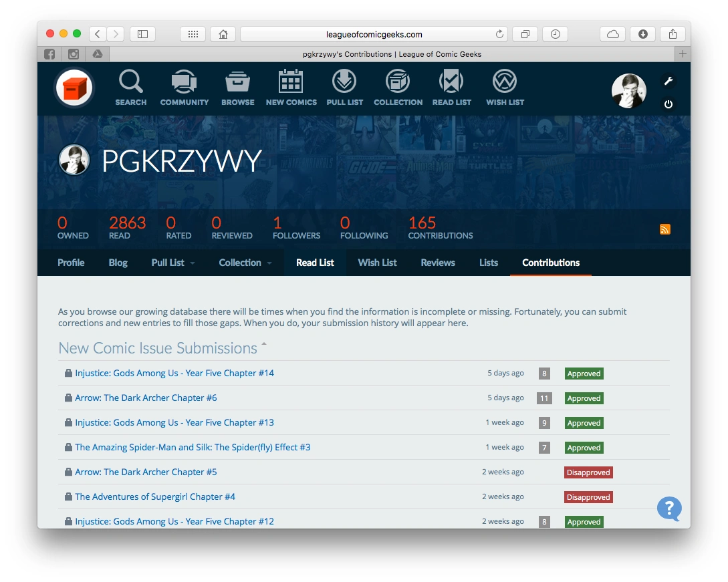Show all tabs overview button
The height and width of the screenshot is (582, 728).
point(525,34)
